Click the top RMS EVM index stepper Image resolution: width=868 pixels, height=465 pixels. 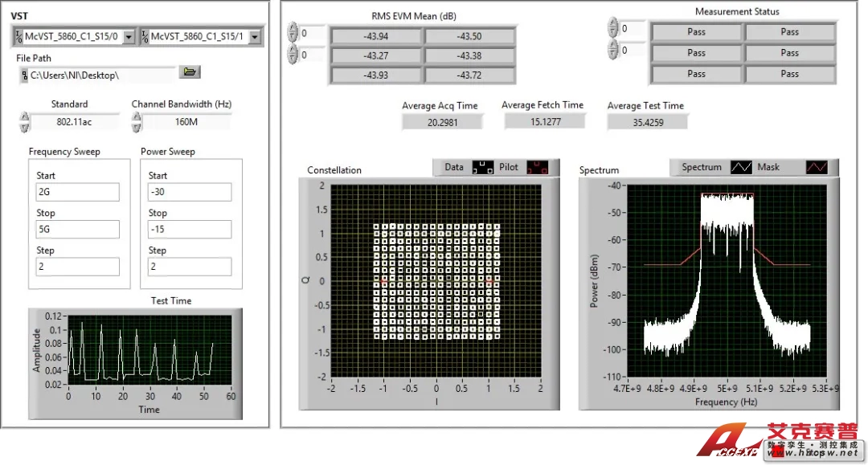click(293, 34)
